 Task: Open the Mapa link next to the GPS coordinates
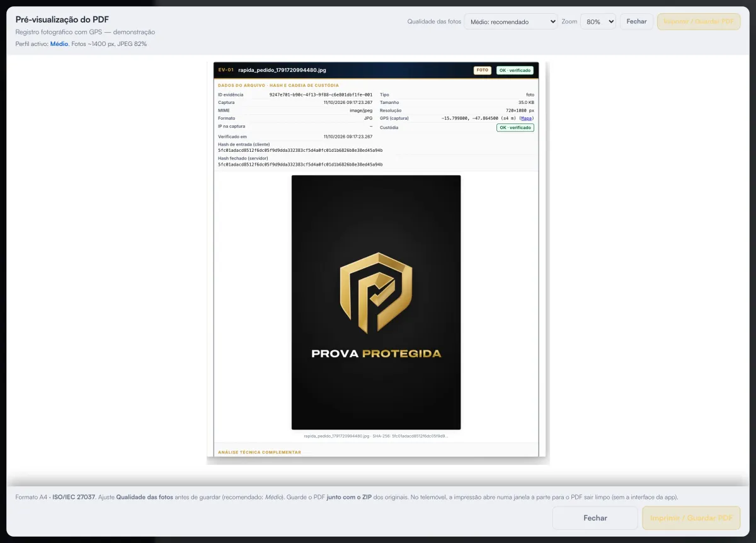pos(527,118)
